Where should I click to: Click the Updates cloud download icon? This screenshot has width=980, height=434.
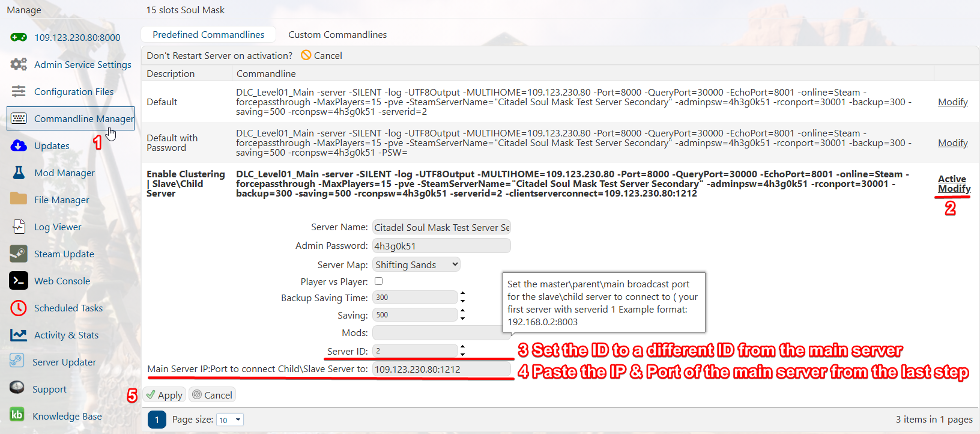point(19,145)
